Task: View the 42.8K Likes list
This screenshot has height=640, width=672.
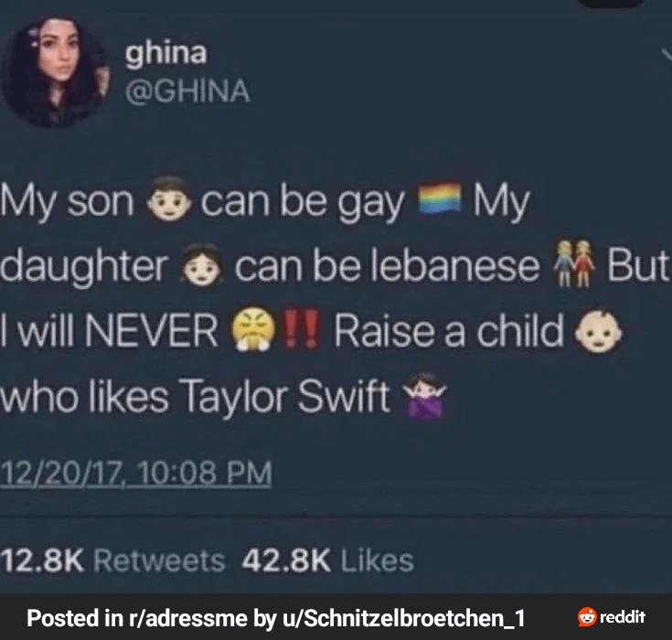Action: (x=328, y=560)
